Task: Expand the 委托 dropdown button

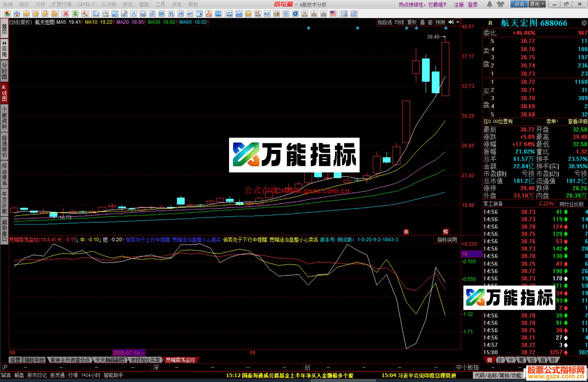Action: pyautogui.click(x=537, y=4)
